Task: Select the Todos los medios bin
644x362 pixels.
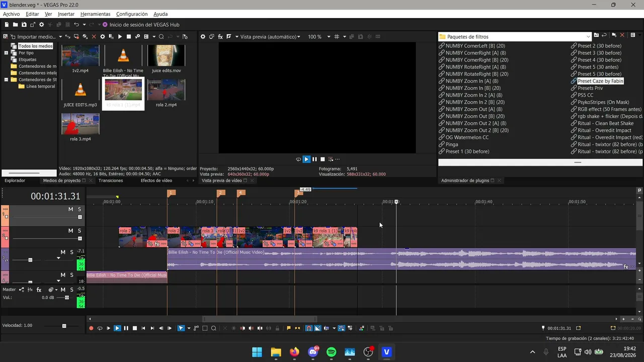Action: (x=35, y=46)
